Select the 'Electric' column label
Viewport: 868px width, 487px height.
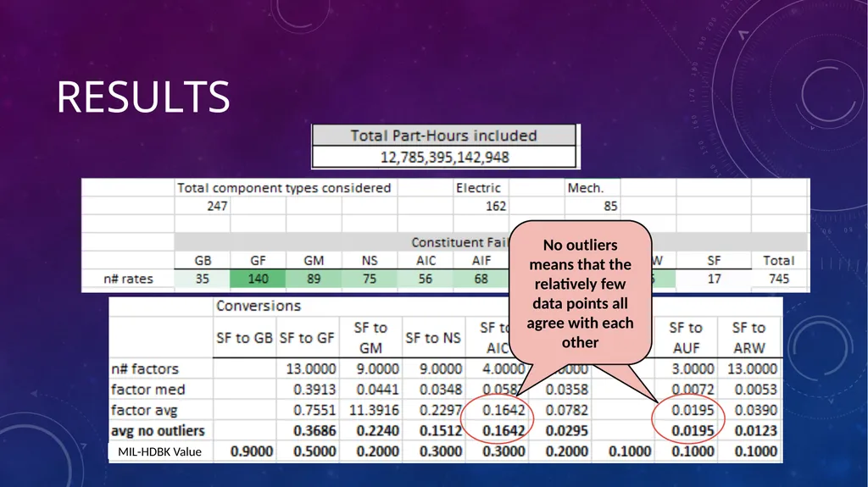point(478,188)
